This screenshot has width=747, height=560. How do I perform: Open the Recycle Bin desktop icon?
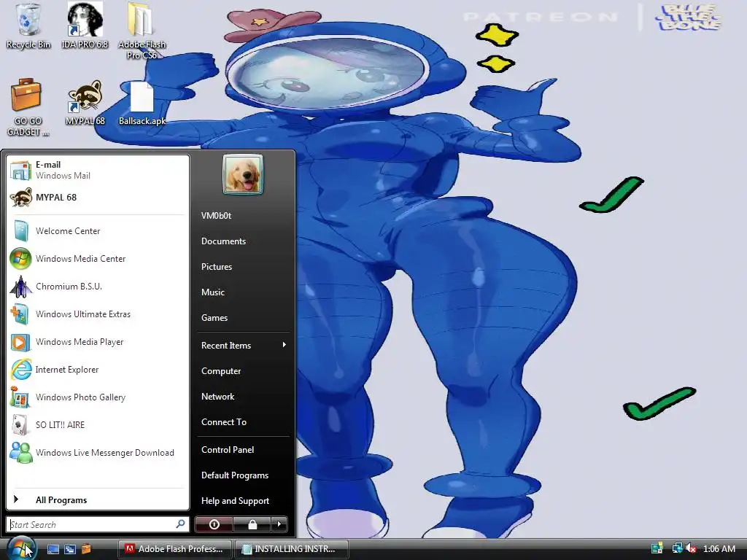click(x=28, y=26)
